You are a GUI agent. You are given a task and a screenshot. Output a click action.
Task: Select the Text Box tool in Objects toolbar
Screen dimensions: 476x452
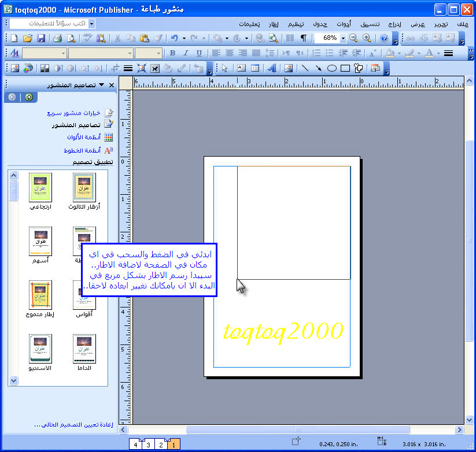point(242,68)
